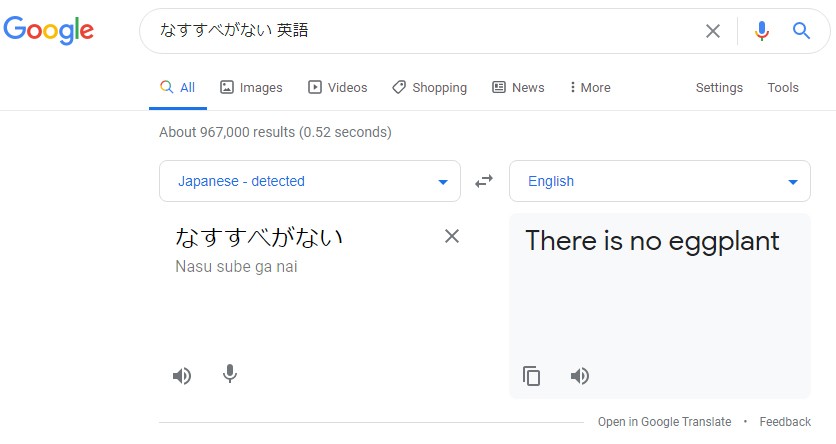Start voice search with microphone icon
Image resolution: width=836 pixels, height=444 pixels.
point(762,31)
